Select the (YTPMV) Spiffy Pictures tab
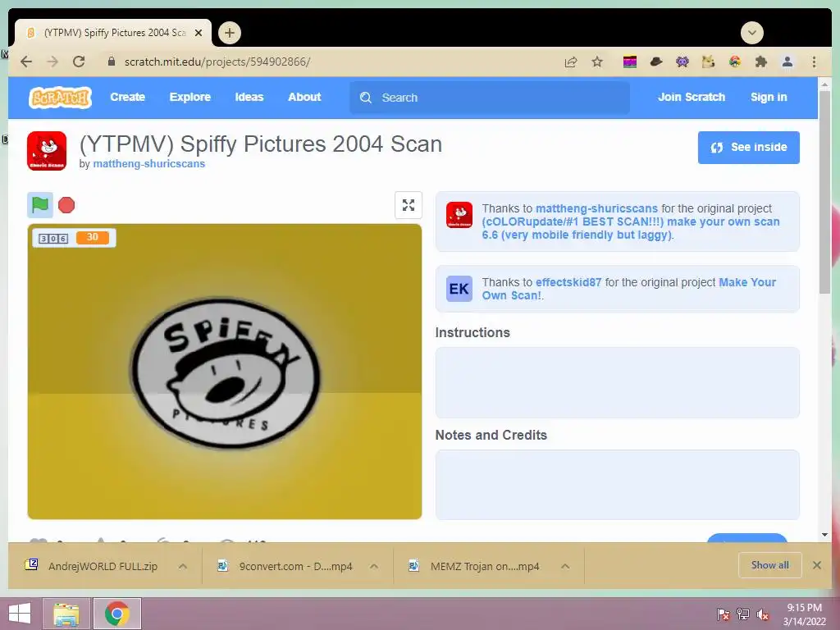The height and width of the screenshot is (630, 840). click(113, 33)
